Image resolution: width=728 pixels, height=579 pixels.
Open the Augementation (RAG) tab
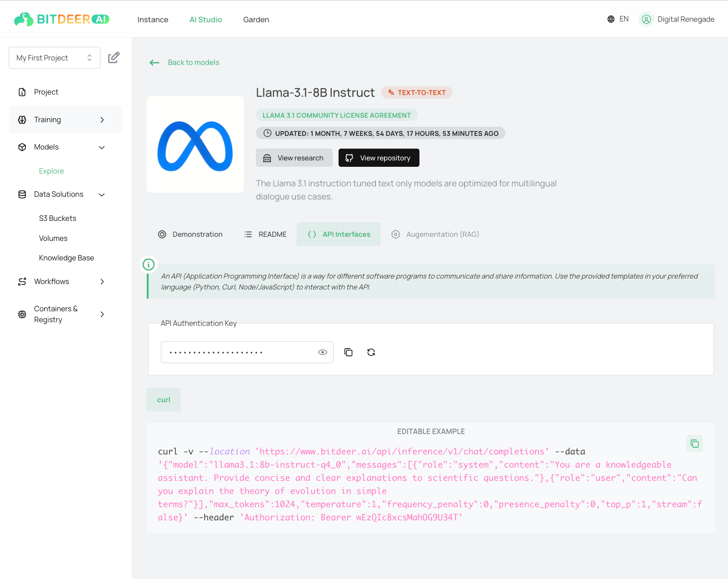(x=435, y=235)
